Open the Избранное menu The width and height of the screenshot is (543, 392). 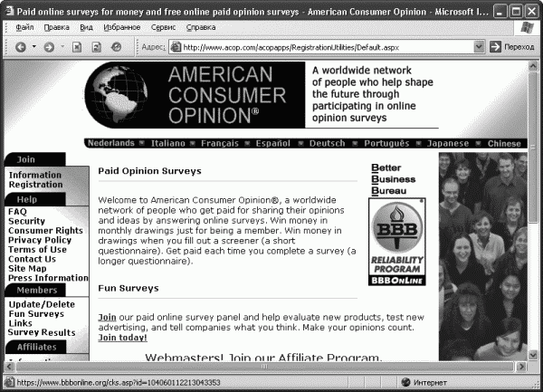coord(122,27)
